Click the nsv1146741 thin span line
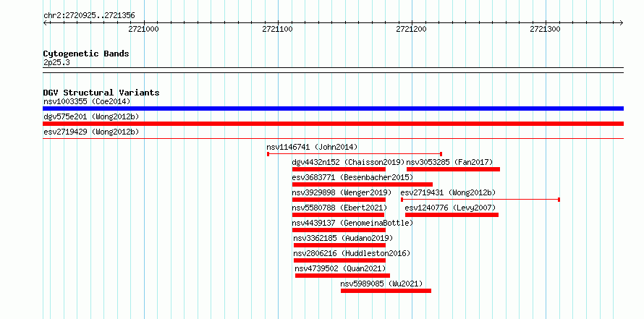Viewport: 644px width, 319px height. (355, 154)
